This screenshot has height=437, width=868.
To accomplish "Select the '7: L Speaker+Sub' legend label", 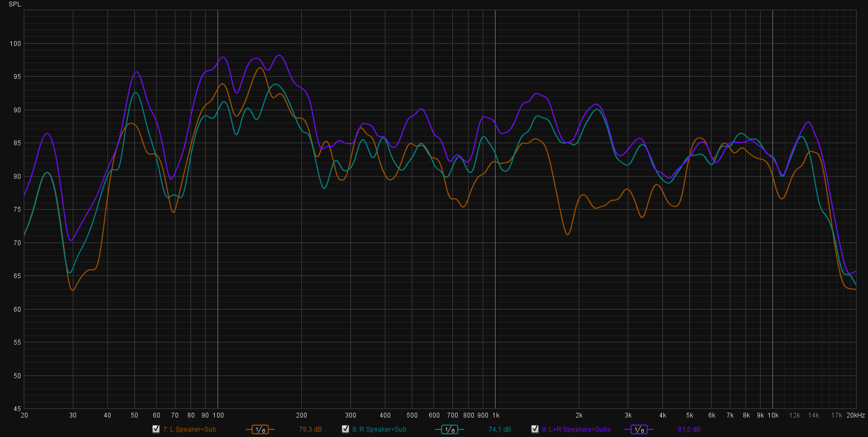I will click(189, 429).
